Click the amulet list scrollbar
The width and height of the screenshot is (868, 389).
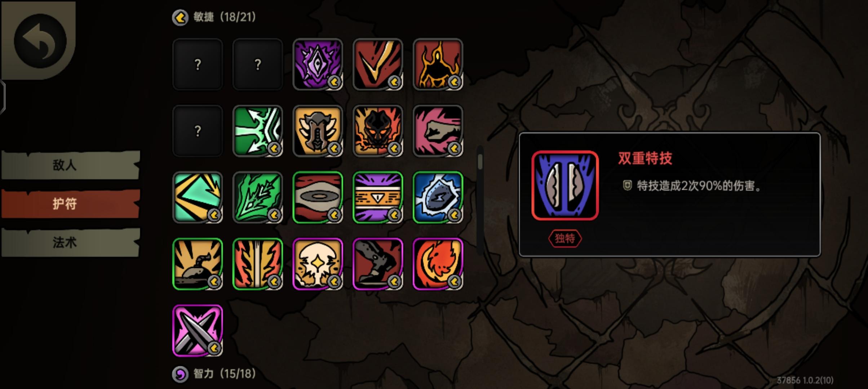point(480,161)
